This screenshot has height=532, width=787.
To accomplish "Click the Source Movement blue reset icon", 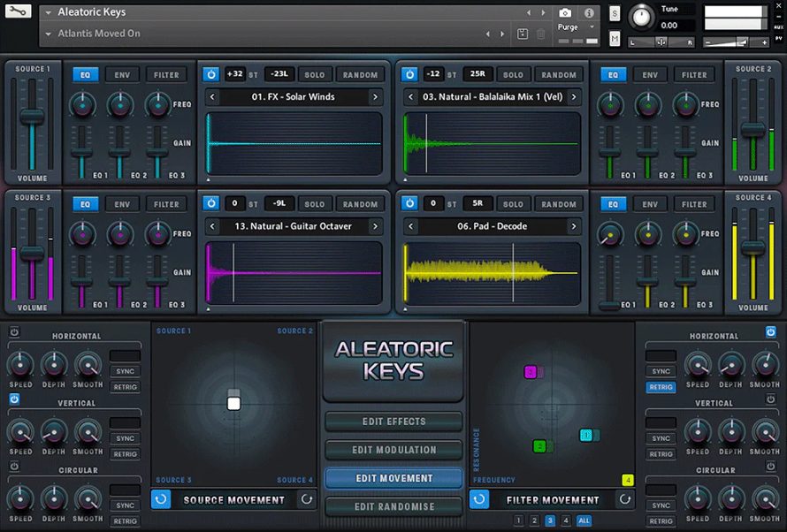I will (x=161, y=499).
